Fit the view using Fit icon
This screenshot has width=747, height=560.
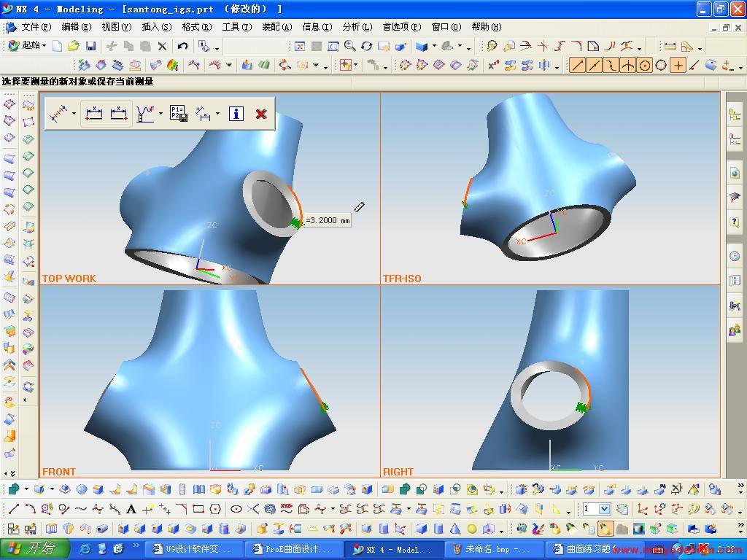click(x=300, y=46)
